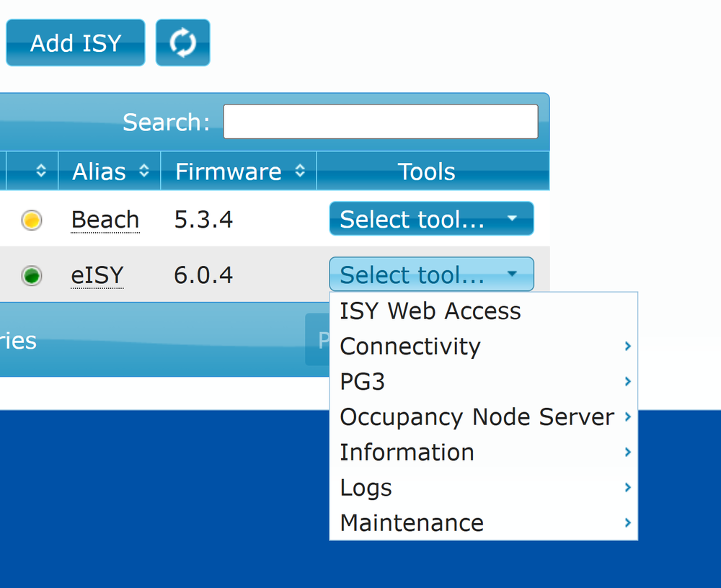This screenshot has width=721, height=588.
Task: Sort by the Alias column arrows
Action: [x=144, y=171]
